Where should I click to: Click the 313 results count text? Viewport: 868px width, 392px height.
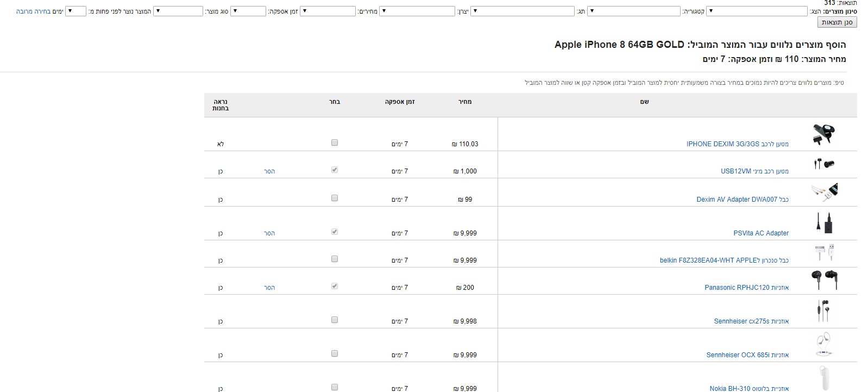coord(840,3)
